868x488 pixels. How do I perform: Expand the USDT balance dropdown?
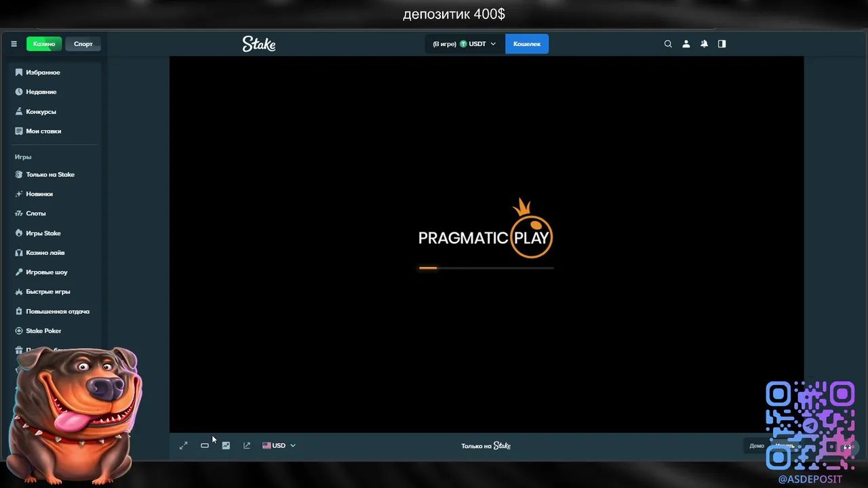point(465,44)
